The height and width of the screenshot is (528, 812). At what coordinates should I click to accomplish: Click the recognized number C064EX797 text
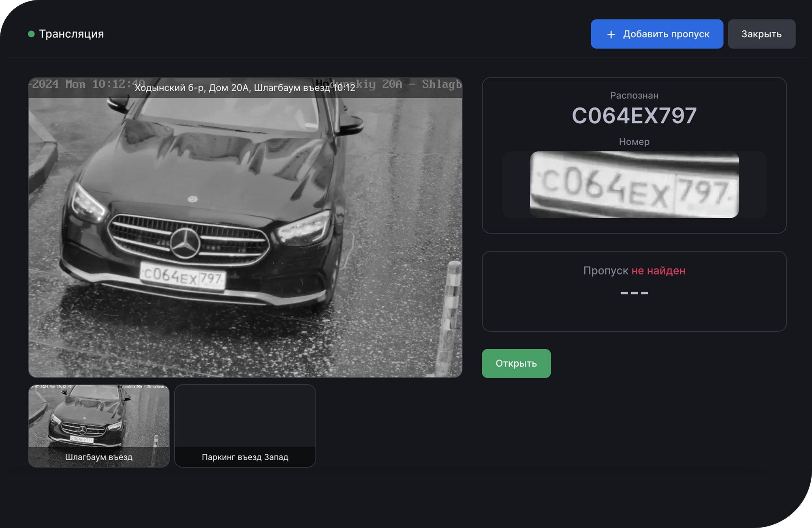click(x=634, y=116)
